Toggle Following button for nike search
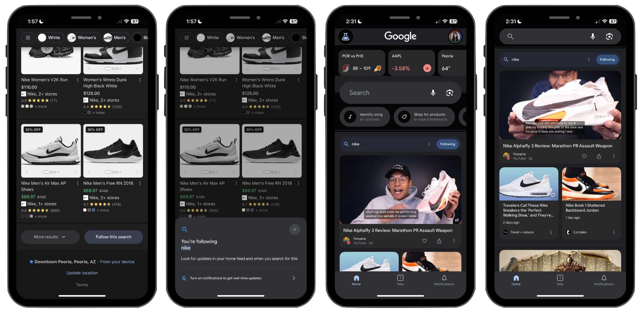Viewport: 644px width, 318px height. coord(448,144)
